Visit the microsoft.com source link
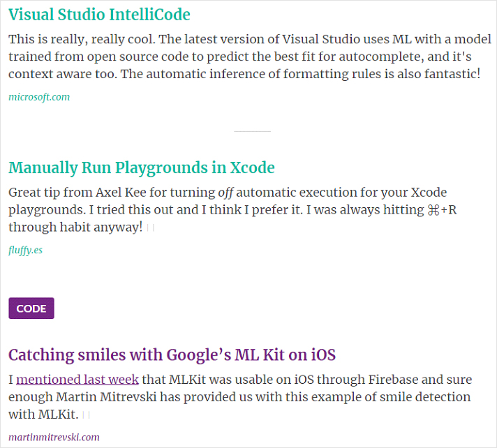 [x=39, y=97]
